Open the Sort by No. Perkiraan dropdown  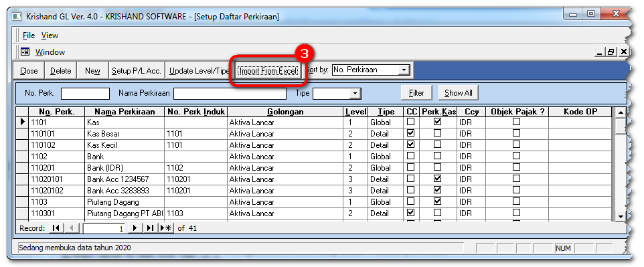coord(404,70)
